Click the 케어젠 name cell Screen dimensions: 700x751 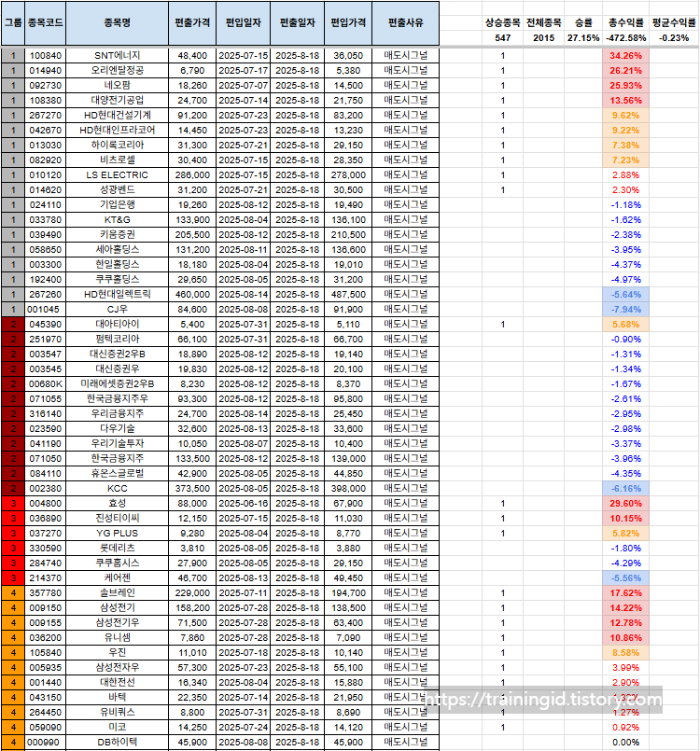pos(117,578)
